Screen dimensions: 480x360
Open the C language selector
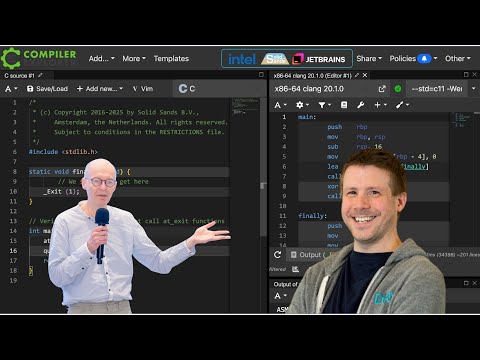(218, 88)
